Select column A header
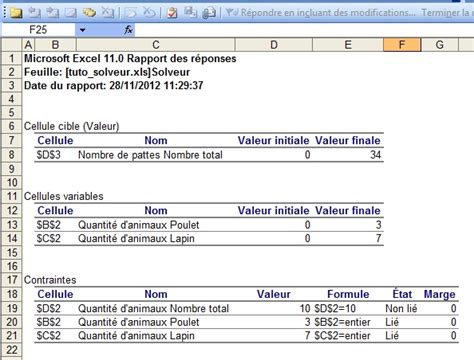The height and width of the screenshot is (360, 474). 29,45
